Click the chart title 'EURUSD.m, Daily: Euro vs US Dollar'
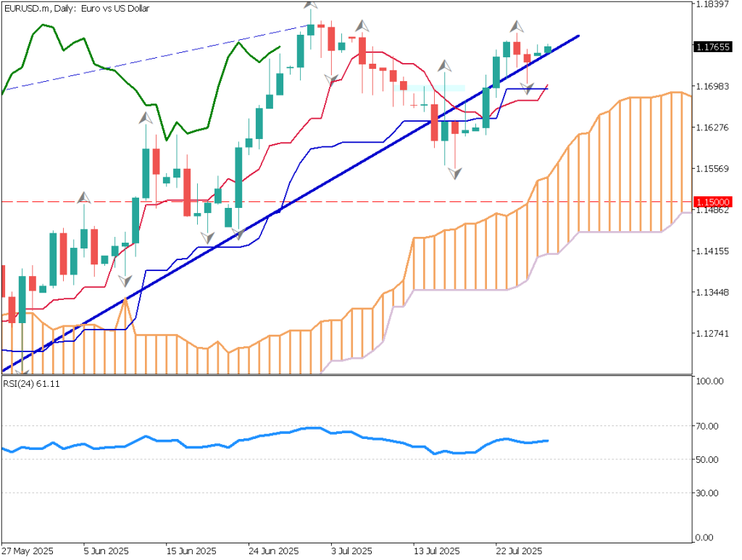 (x=76, y=9)
